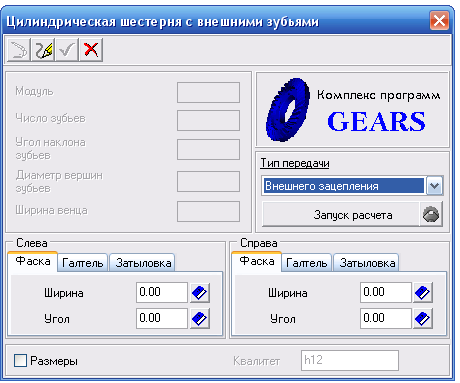Enable the Размеры checkbox
The width and height of the screenshot is (460, 383).
20,361
